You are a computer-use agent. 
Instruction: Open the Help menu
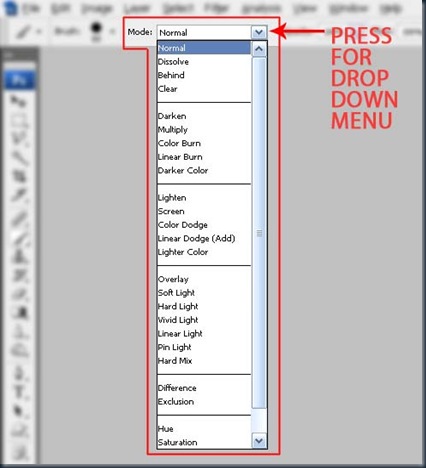390,8
